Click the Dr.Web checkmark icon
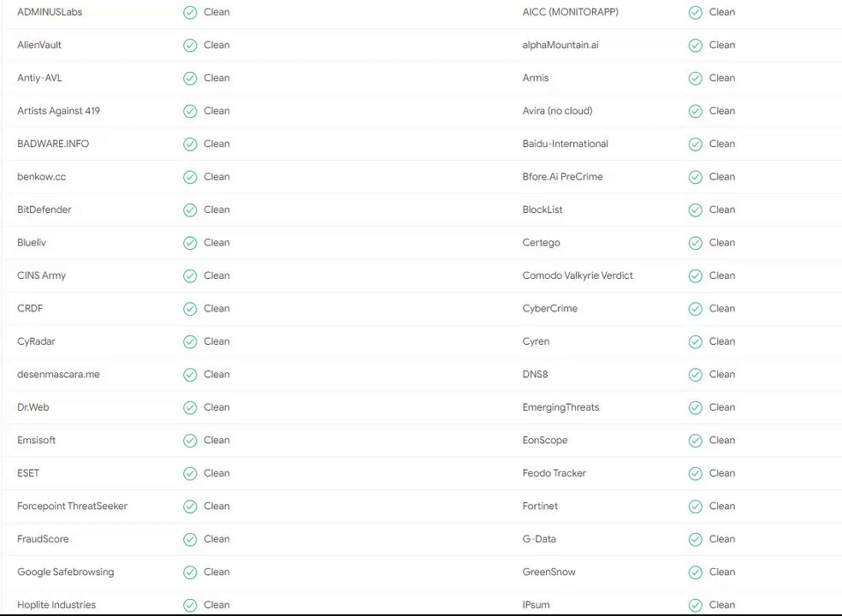 pyautogui.click(x=190, y=407)
